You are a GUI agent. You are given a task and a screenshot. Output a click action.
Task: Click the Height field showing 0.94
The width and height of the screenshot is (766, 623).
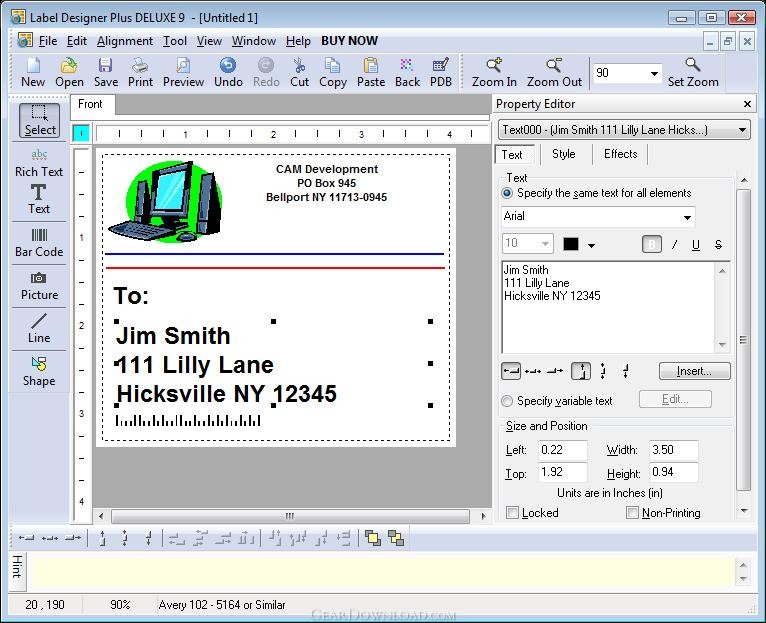pos(673,472)
